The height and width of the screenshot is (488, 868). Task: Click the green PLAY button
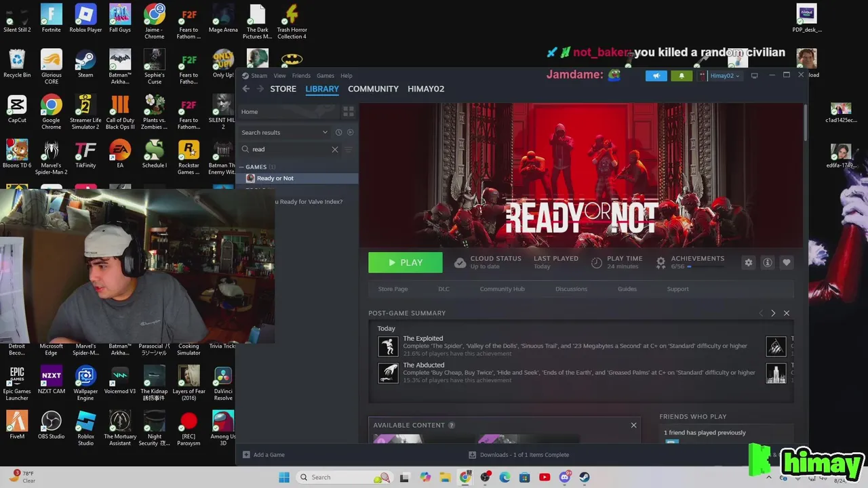click(406, 262)
